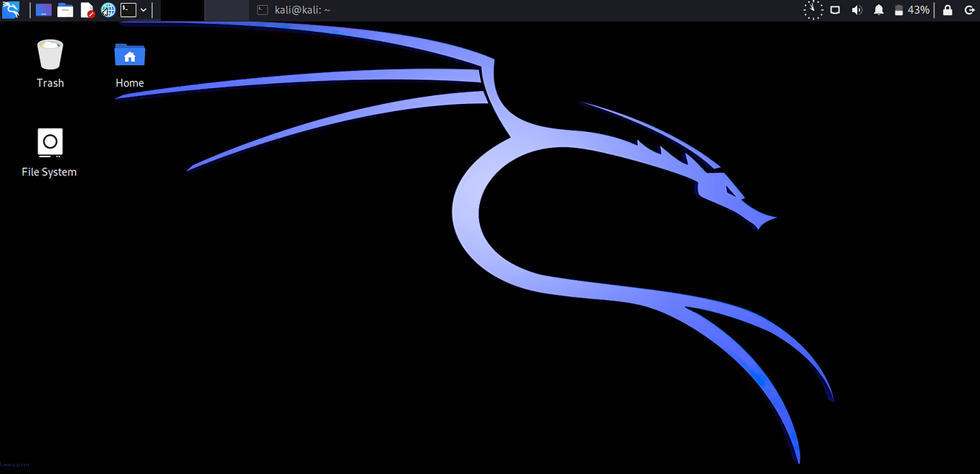Viewport: 980px width, 474px height.
Task: Open the network connection tray icon
Action: pos(835,10)
